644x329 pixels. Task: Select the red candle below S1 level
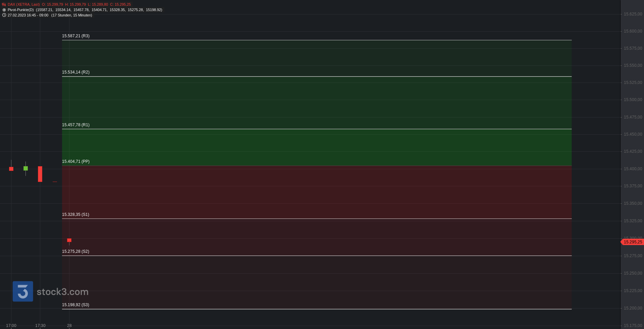pyautogui.click(x=69, y=240)
